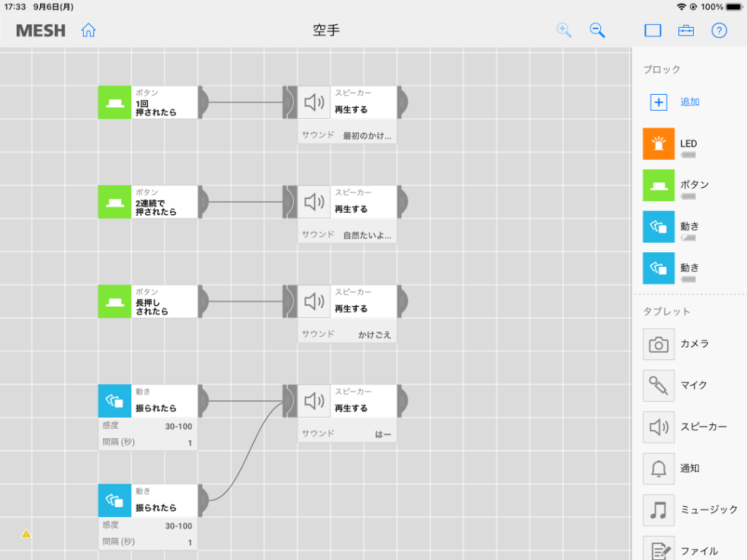747x560 pixels.
Task: Click the battery indicator in status bar
Action: coord(734,7)
